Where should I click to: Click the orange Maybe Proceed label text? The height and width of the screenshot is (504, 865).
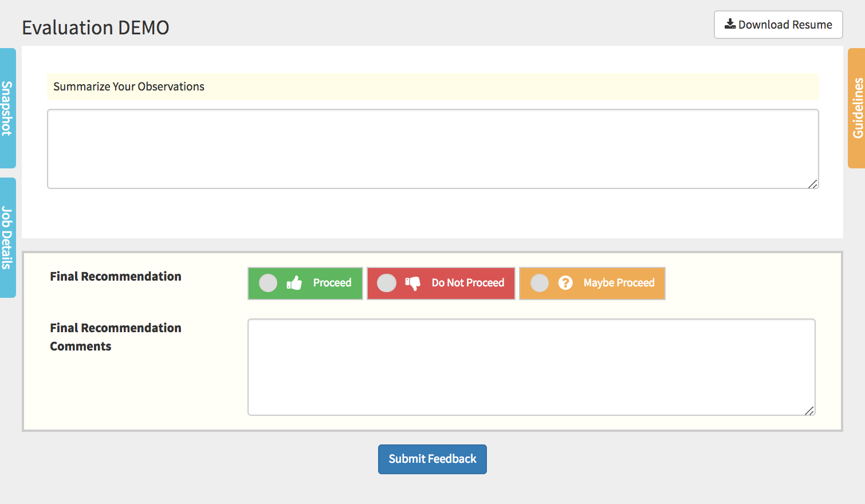click(x=619, y=283)
